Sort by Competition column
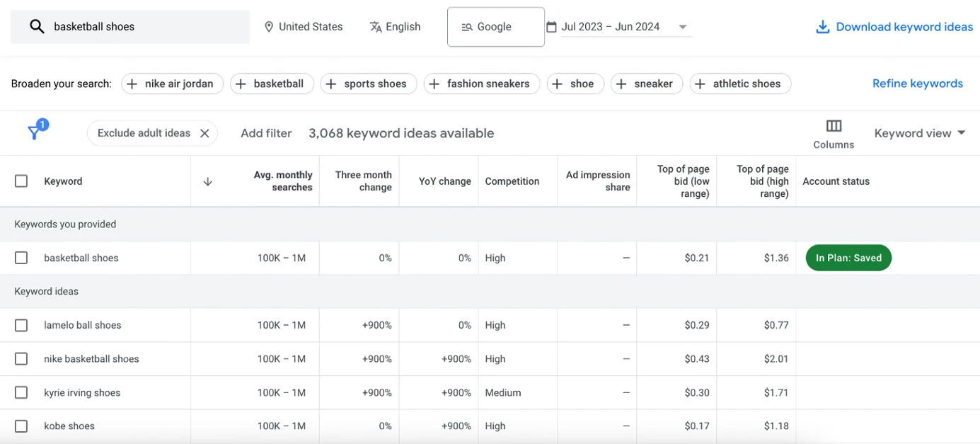Viewport: 980px width, 444px height. click(512, 181)
